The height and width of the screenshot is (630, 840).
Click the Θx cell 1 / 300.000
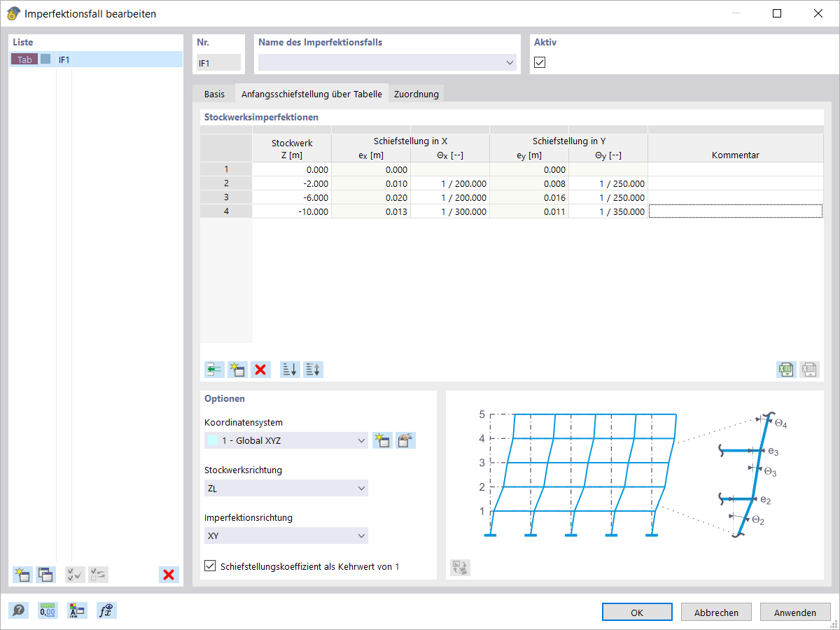point(450,211)
